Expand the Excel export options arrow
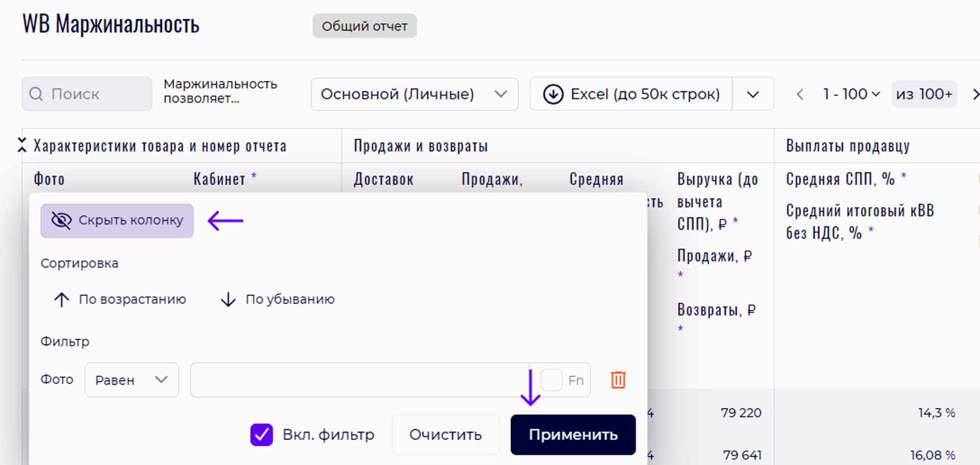 pos(753,94)
